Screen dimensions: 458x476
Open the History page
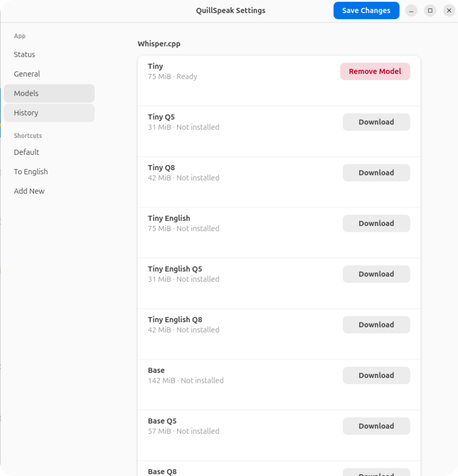tap(49, 113)
